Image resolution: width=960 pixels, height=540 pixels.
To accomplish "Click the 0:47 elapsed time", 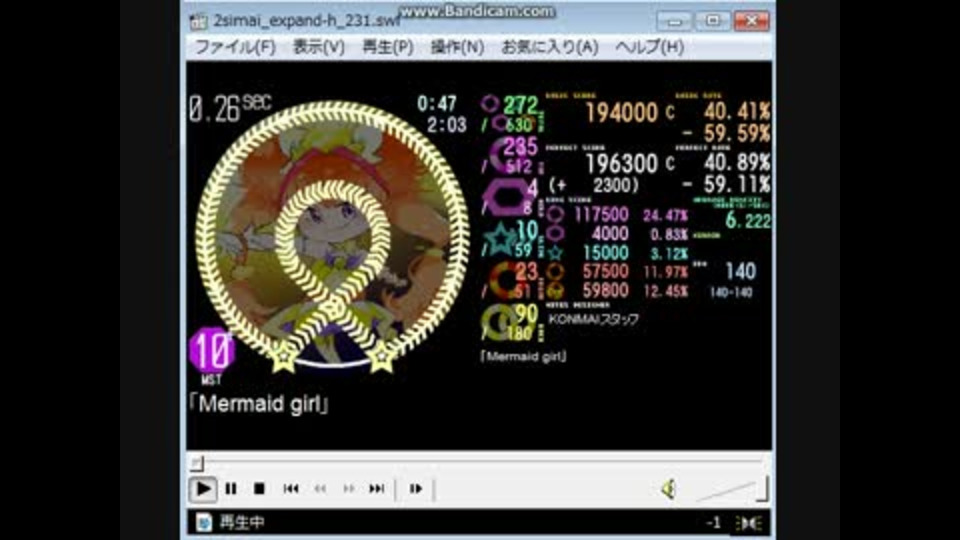I will [x=437, y=103].
